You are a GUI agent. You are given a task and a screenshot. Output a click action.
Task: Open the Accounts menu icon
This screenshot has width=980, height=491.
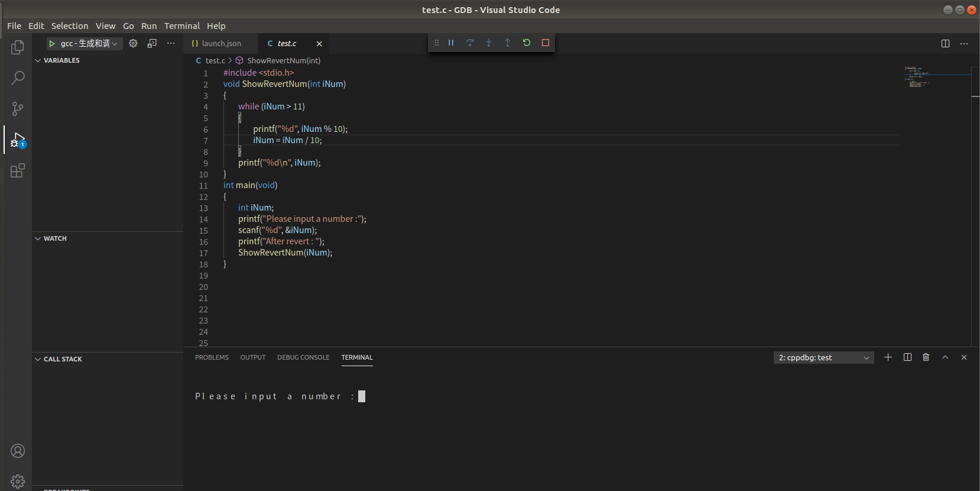[x=18, y=451]
